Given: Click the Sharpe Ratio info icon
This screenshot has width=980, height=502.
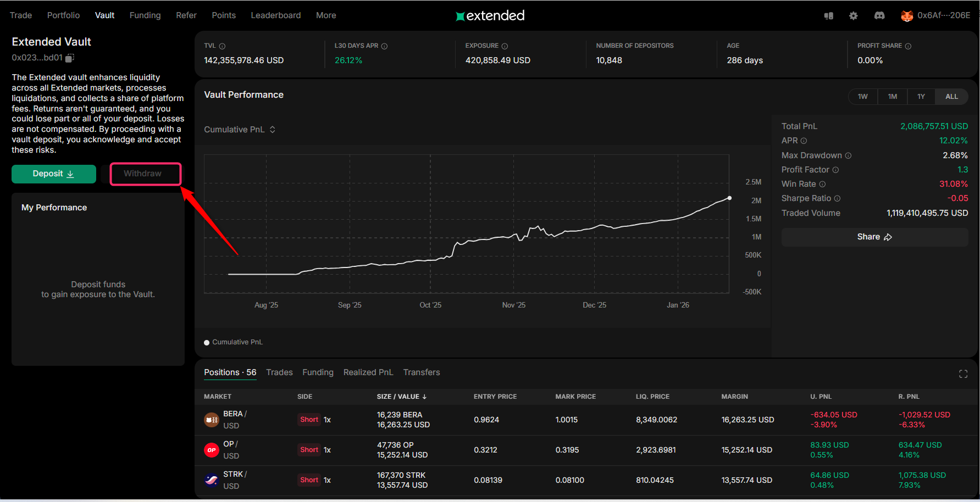Looking at the screenshot, I should tap(837, 198).
